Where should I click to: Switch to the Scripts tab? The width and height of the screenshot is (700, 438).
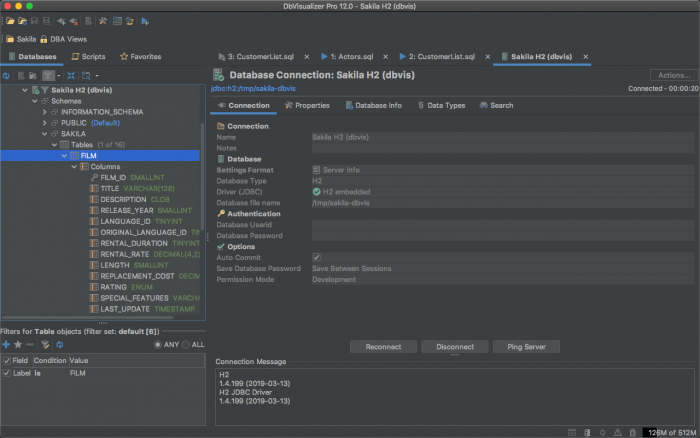(88, 57)
